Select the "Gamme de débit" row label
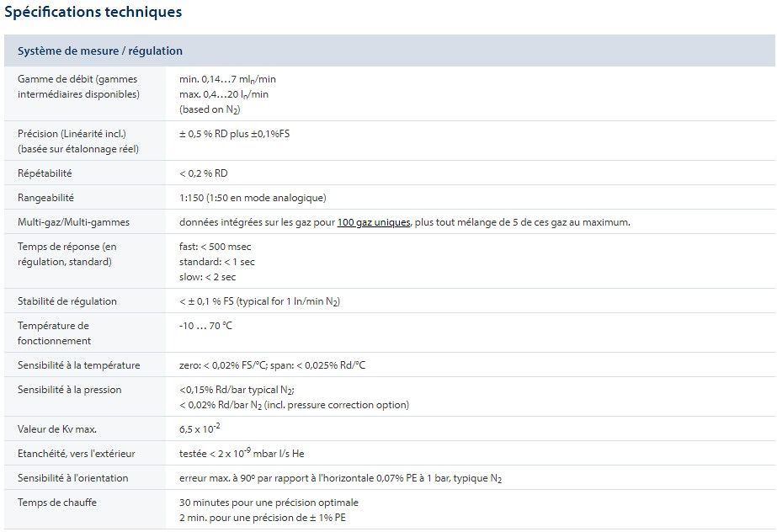Image resolution: width=777 pixels, height=532 pixels. pyautogui.click(x=77, y=87)
